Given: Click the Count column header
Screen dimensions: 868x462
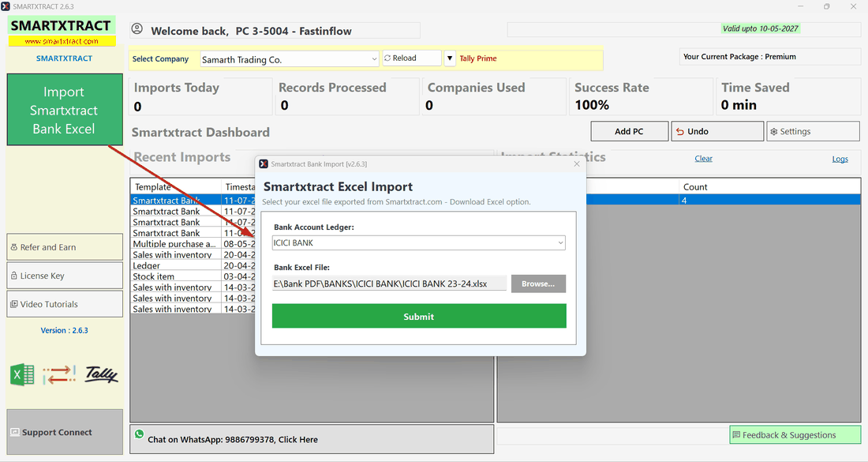Looking at the screenshot, I should coord(769,186).
